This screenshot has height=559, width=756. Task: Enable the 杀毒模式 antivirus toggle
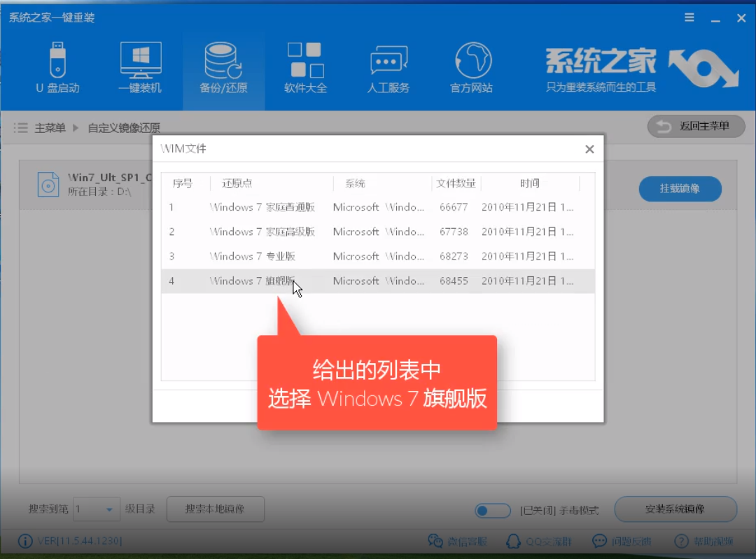point(493,511)
